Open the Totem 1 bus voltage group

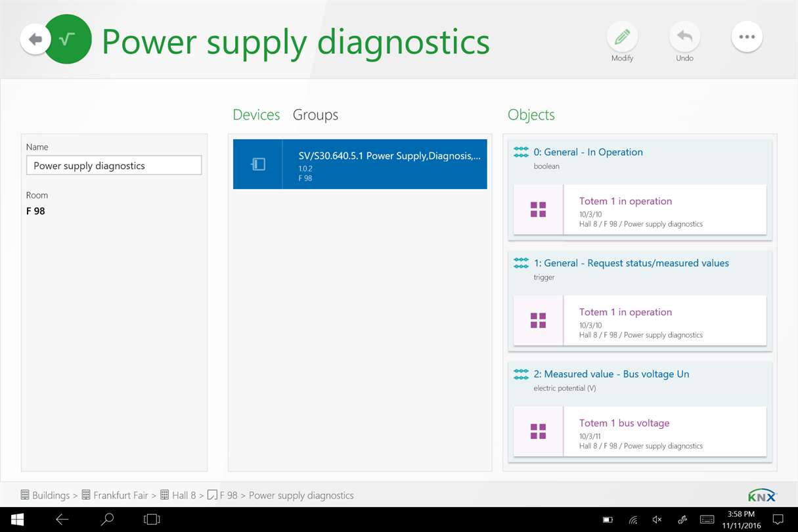pos(640,432)
